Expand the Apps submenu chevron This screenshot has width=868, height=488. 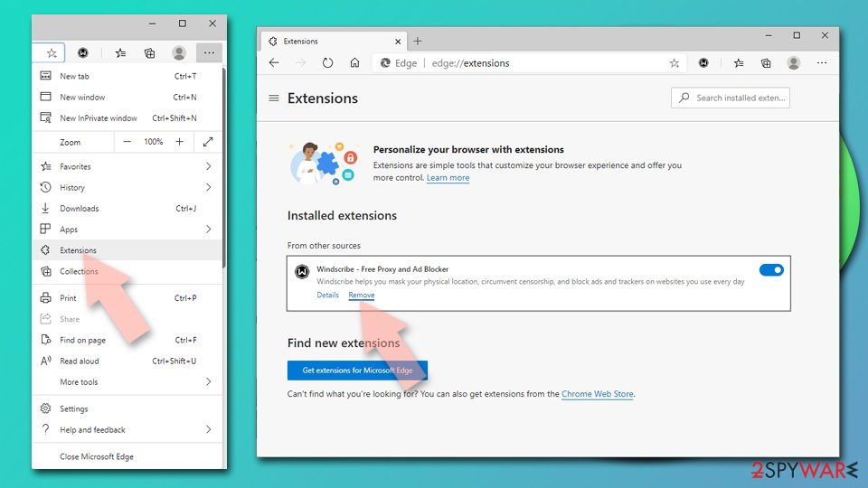click(209, 229)
